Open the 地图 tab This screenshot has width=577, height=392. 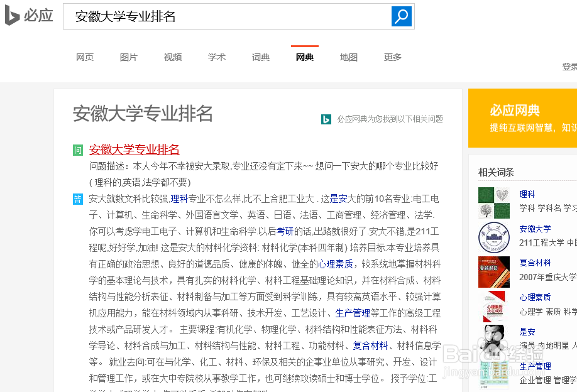pyautogui.click(x=348, y=57)
